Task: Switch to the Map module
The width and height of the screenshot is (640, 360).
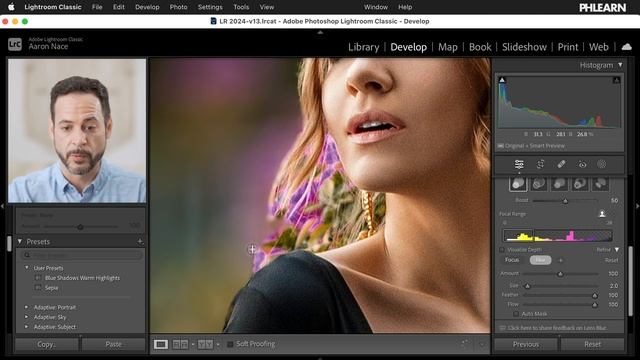Action: click(448, 47)
